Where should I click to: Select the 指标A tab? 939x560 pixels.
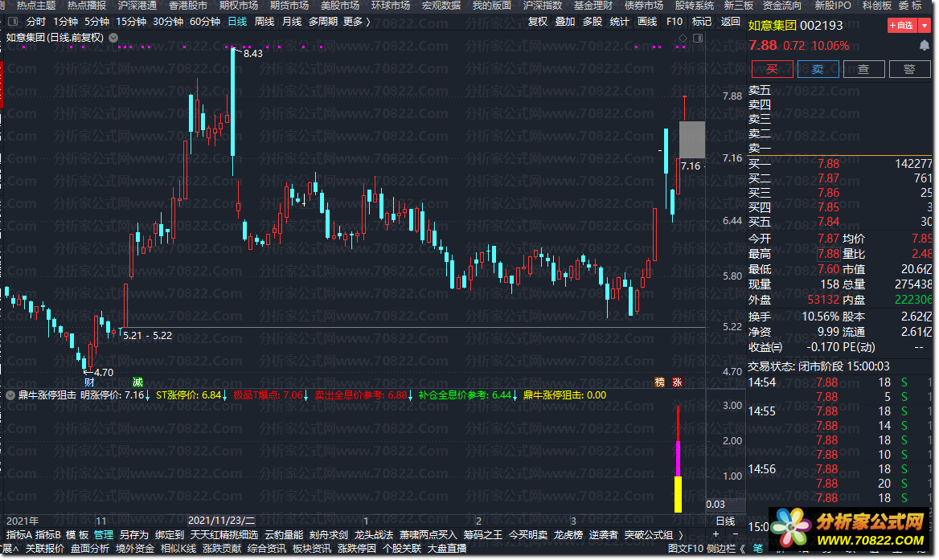point(20,535)
